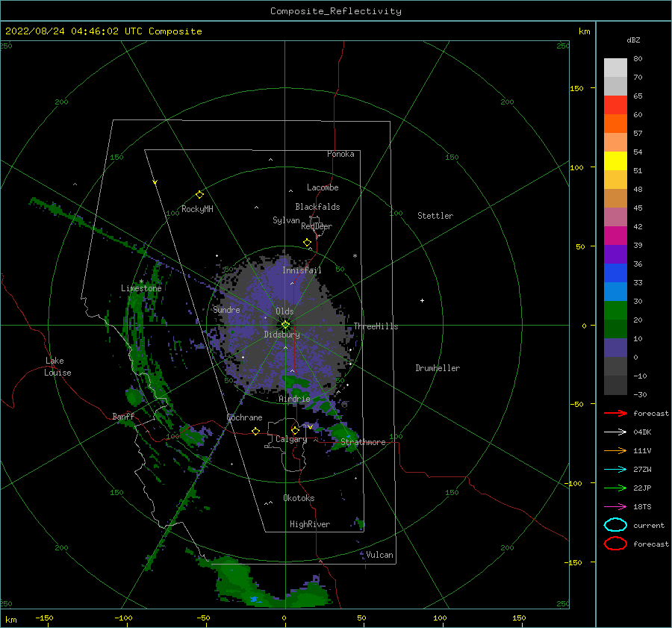
Task: Click the Airdrie town label
Action: click(294, 399)
